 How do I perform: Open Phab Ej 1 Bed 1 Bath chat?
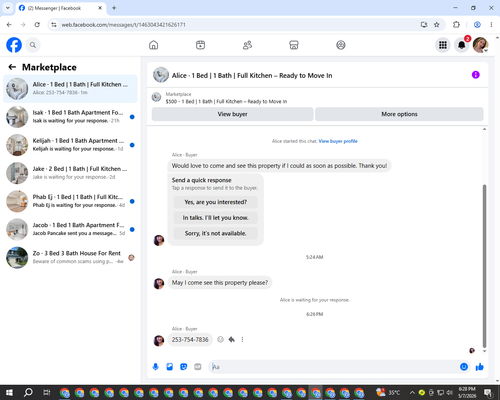pos(70,201)
